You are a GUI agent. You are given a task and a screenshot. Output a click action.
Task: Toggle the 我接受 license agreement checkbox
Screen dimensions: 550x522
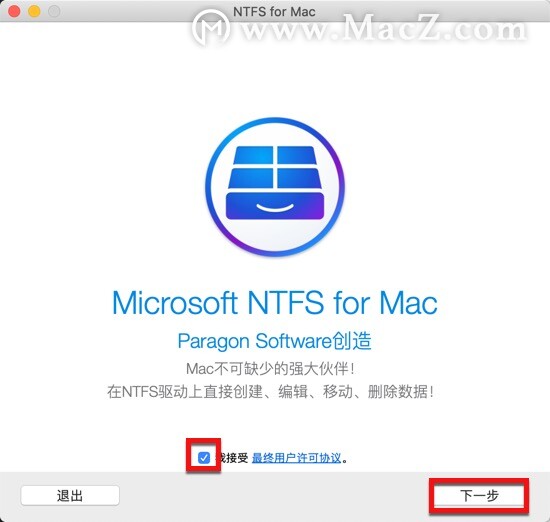point(204,457)
